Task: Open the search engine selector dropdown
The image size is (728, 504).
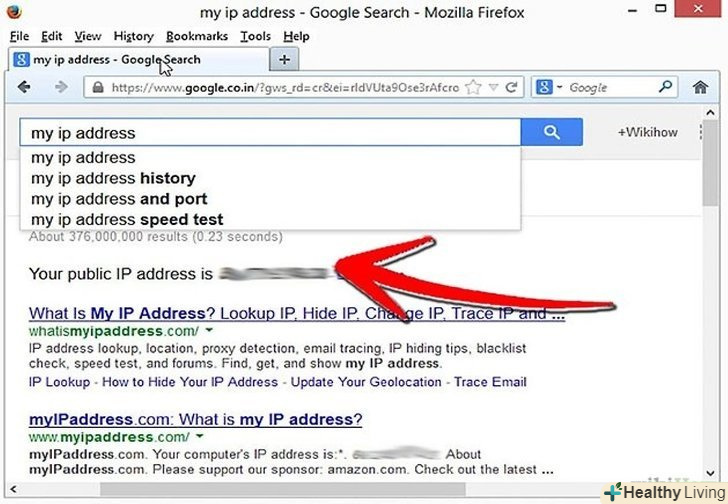Action: (549, 87)
